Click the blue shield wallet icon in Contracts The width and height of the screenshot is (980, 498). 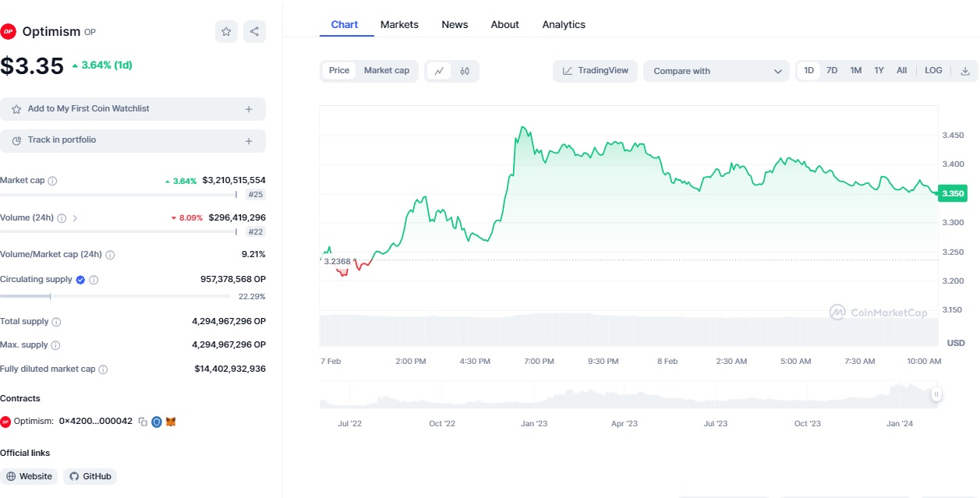click(157, 422)
